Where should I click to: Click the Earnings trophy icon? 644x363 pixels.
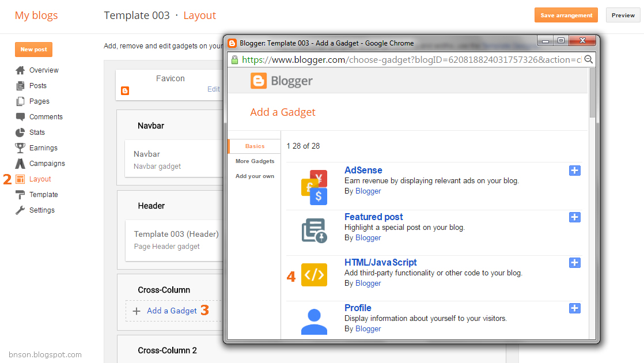[20, 148]
